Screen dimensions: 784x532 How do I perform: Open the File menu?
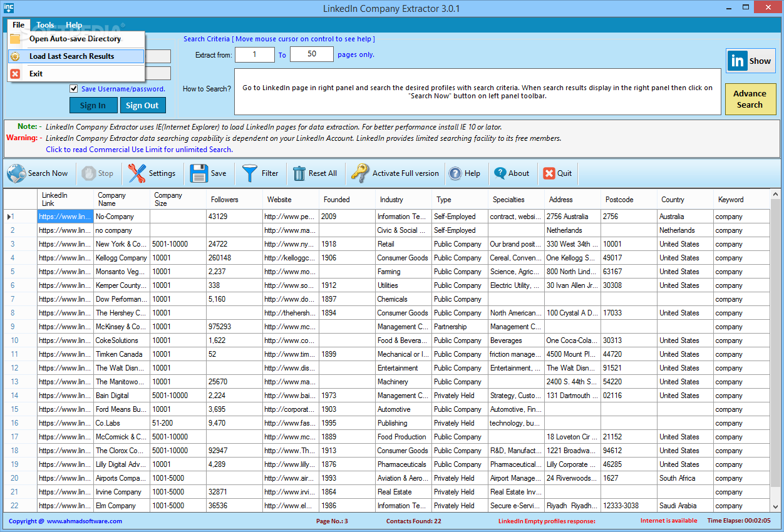pos(19,25)
